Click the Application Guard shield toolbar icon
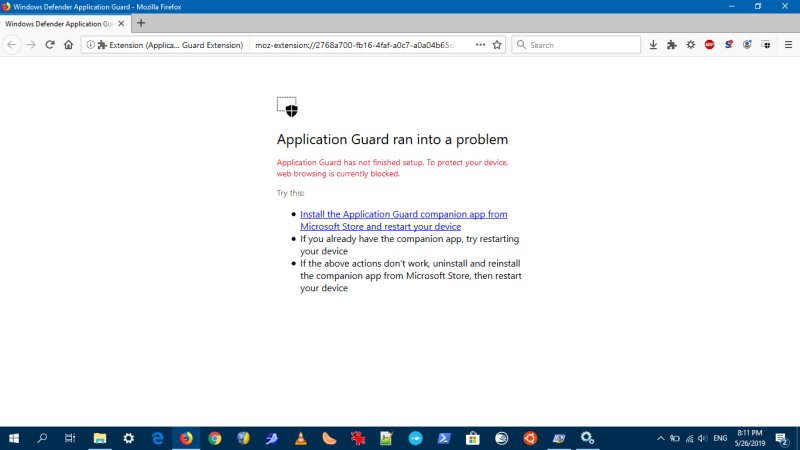The width and height of the screenshot is (800, 450). coord(766,45)
